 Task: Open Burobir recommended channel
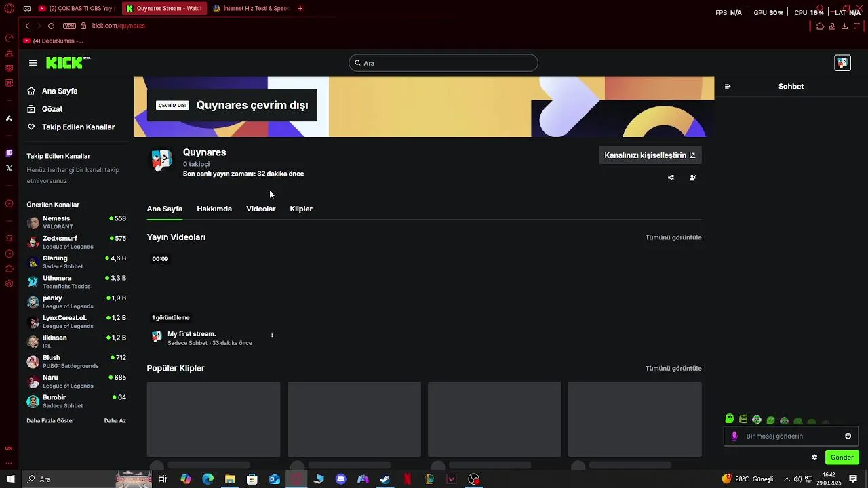[x=77, y=401]
